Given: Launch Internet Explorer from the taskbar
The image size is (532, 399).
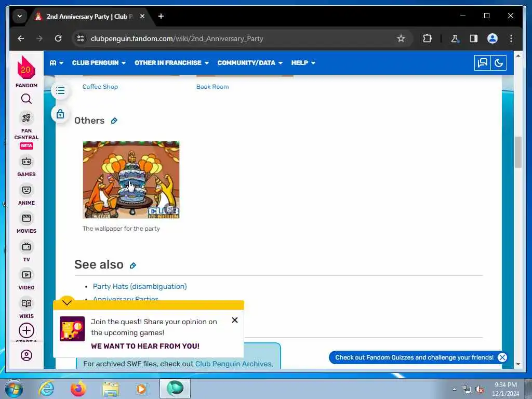Looking at the screenshot, I should pos(46,389).
